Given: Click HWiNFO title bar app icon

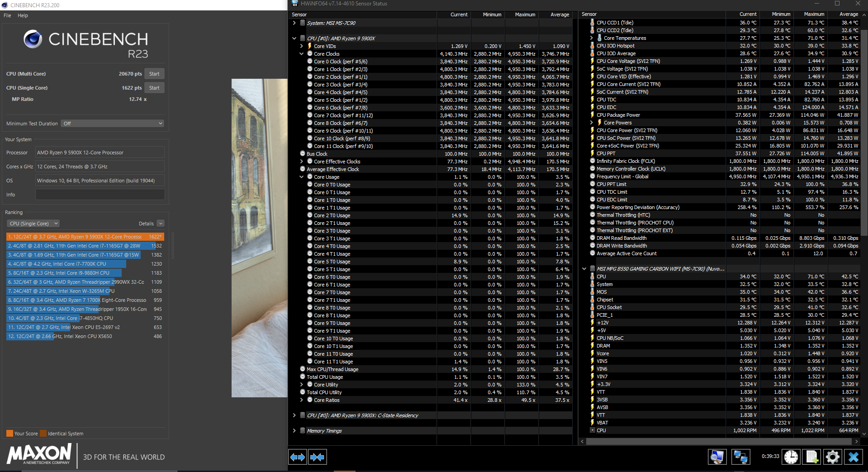Looking at the screenshot, I should 295,4.
